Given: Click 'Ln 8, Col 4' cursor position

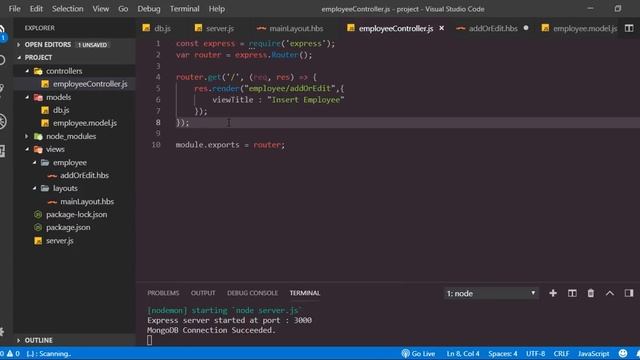Looking at the screenshot, I should pos(463,353).
